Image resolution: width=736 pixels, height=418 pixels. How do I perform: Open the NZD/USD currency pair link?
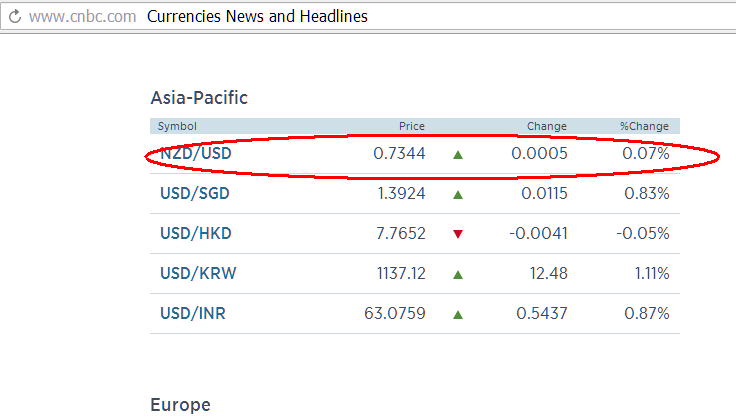(x=198, y=154)
